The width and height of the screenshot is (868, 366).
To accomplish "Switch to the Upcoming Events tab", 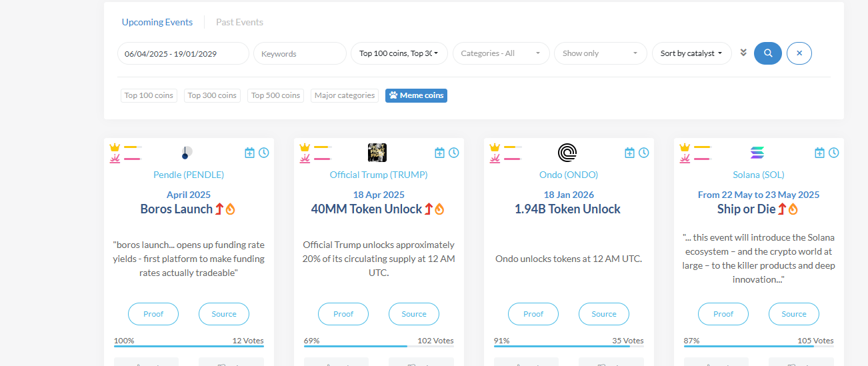I will 157,22.
